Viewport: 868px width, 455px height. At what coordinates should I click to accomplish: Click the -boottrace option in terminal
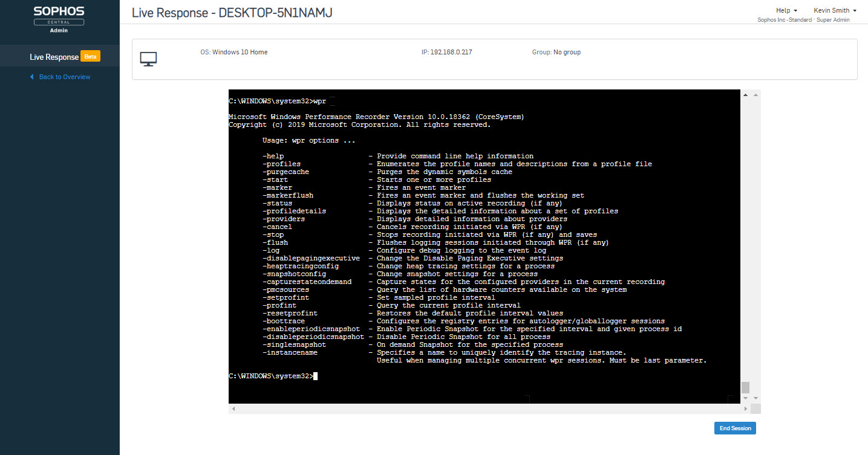point(284,321)
